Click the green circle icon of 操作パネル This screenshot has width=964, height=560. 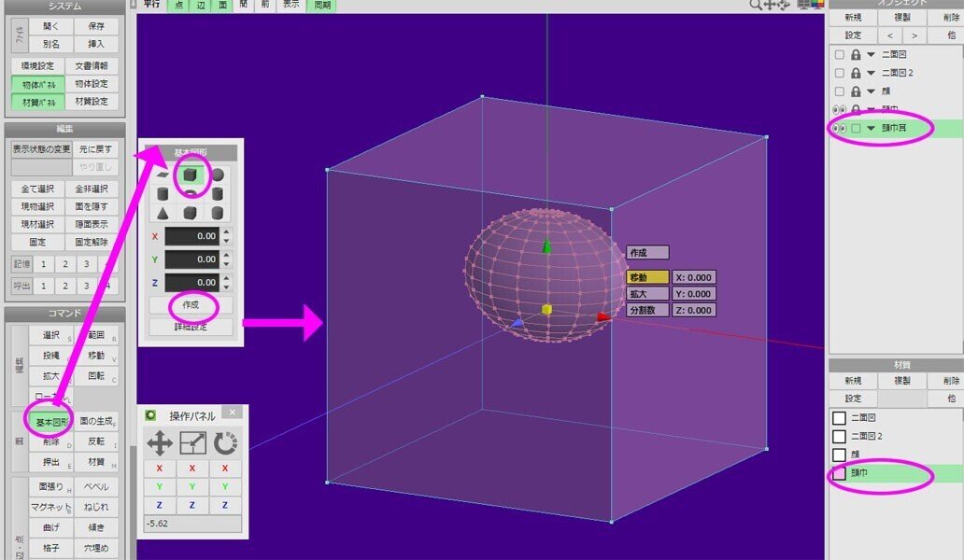click(150, 415)
